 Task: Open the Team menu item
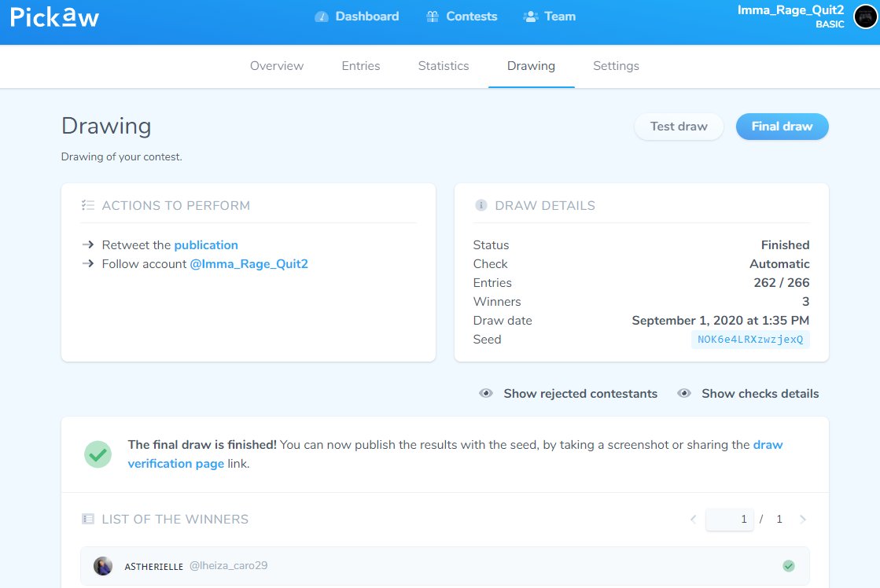pyautogui.click(x=550, y=17)
